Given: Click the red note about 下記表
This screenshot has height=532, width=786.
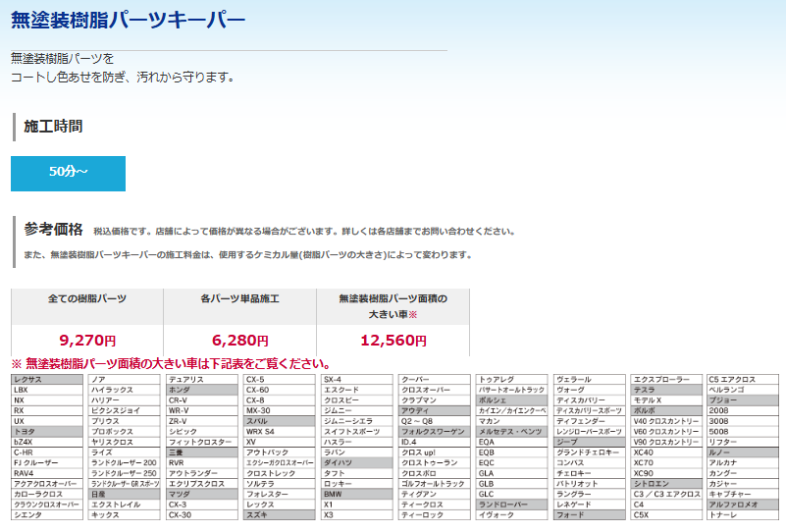Looking at the screenshot, I should pos(169,363).
